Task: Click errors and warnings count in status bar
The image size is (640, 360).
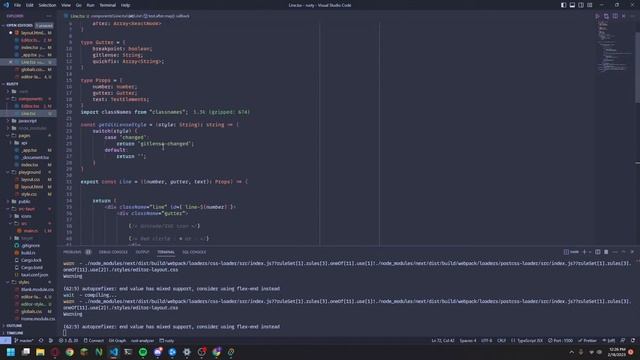Action: [68, 340]
